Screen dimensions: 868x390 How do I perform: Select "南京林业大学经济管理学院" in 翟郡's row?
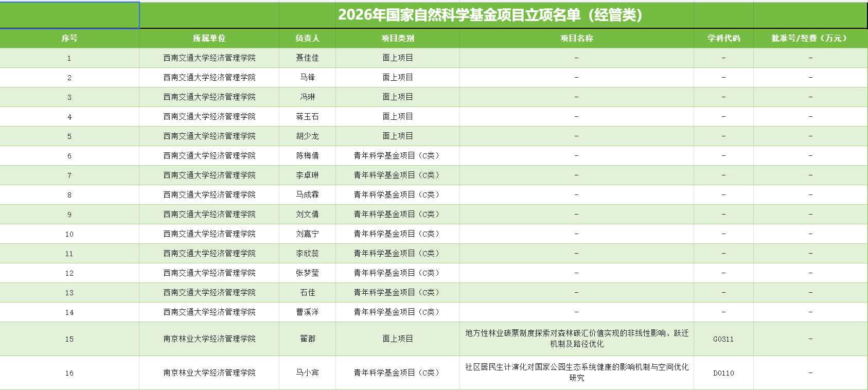point(209,339)
